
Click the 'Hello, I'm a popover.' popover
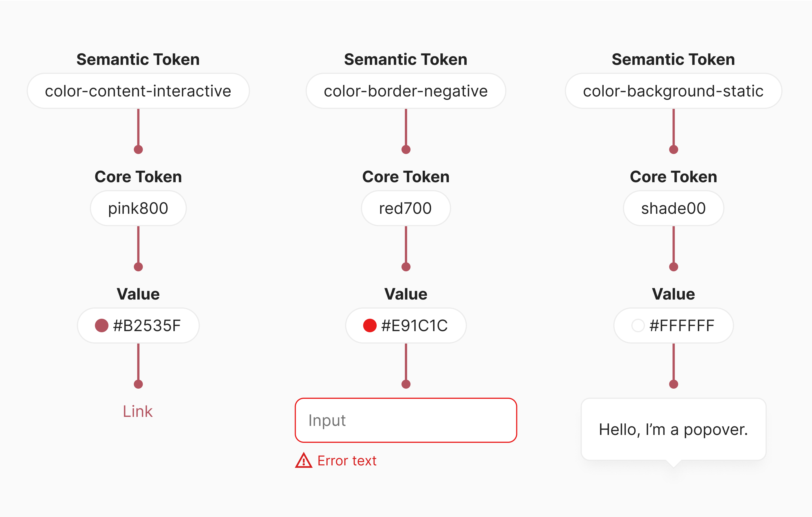[673, 429]
